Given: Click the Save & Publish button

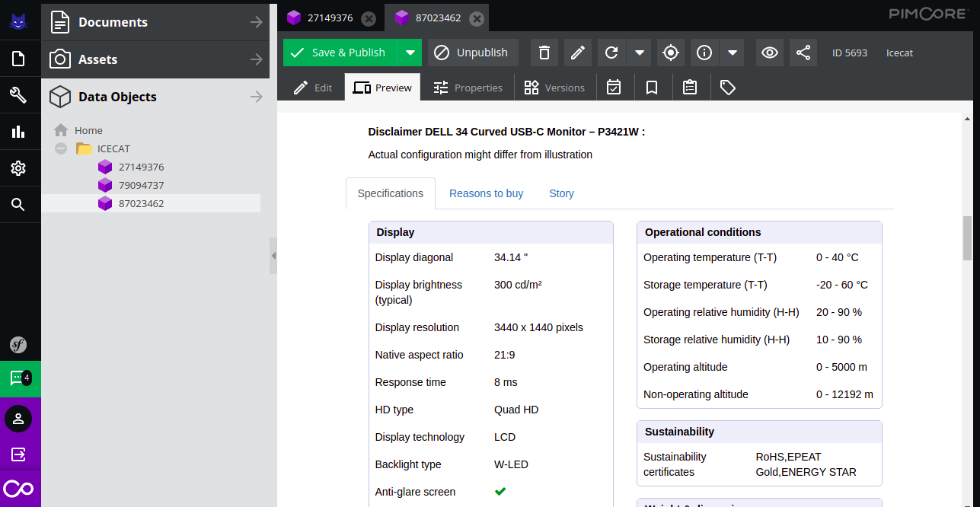Looking at the screenshot, I should point(340,53).
